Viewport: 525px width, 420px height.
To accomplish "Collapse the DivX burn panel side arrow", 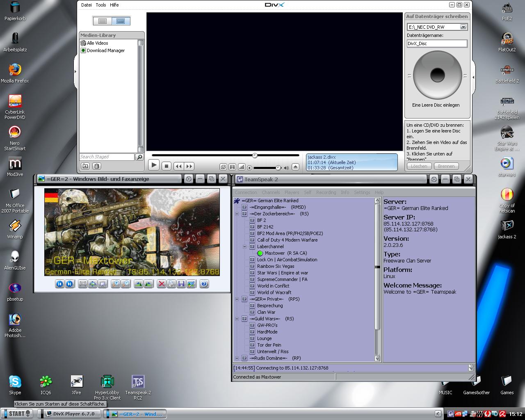I will 473,77.
